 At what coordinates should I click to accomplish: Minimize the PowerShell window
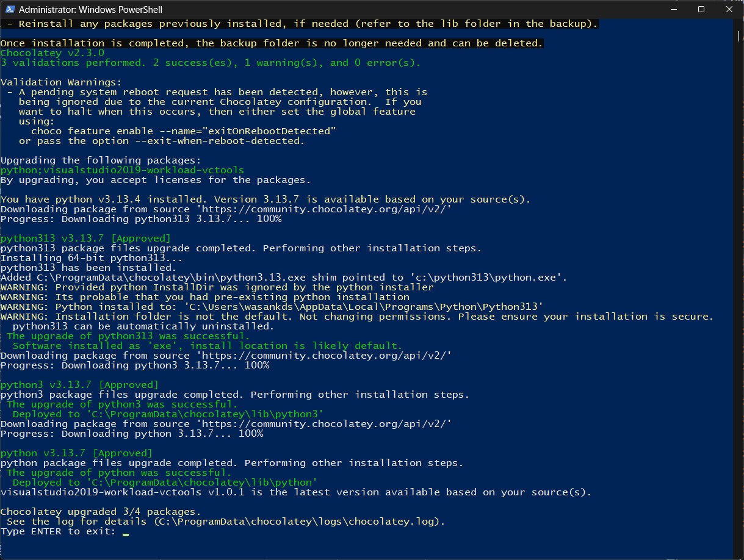click(x=673, y=10)
